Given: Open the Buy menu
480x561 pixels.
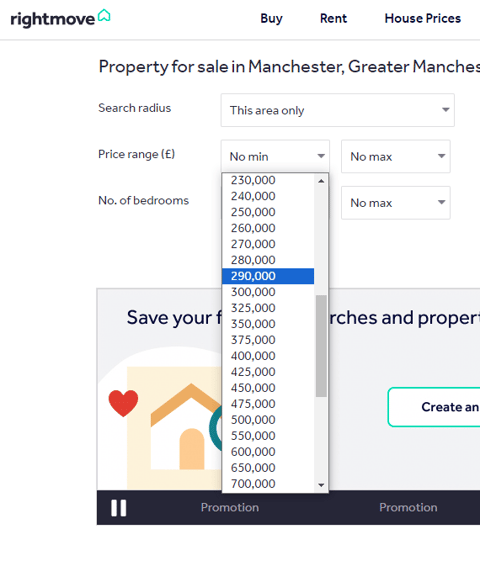Looking at the screenshot, I should pyautogui.click(x=271, y=19).
